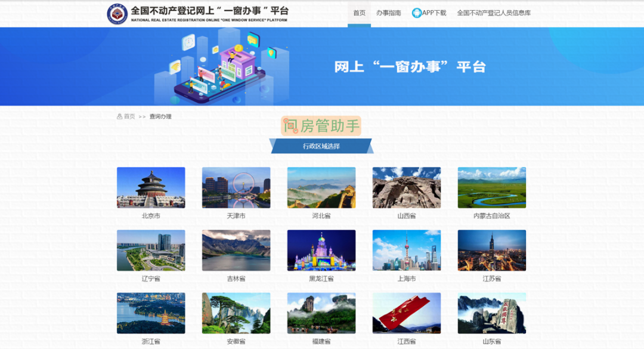This screenshot has width=644, height=349.
Task: Select the 内蒙古自治区 grassland image
Action: point(492,187)
